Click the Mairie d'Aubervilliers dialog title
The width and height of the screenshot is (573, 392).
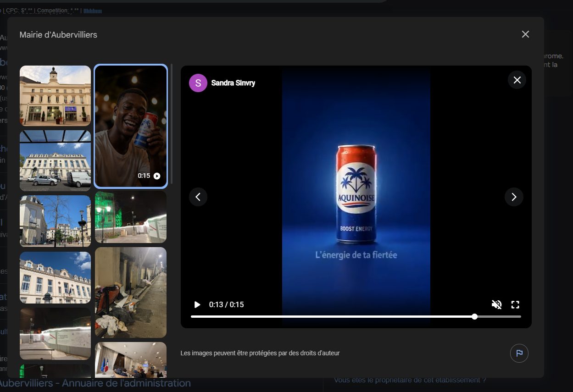(58, 35)
